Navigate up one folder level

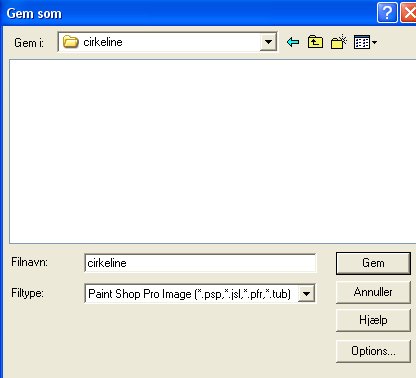point(315,42)
